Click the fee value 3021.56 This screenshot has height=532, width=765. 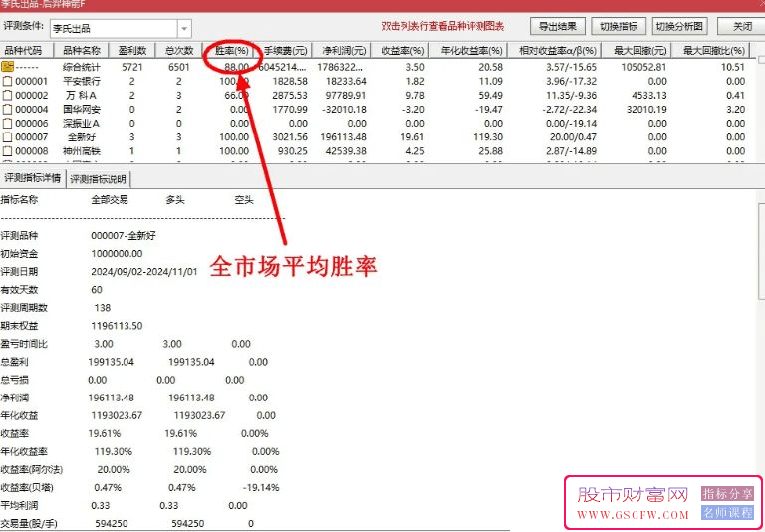click(x=288, y=137)
